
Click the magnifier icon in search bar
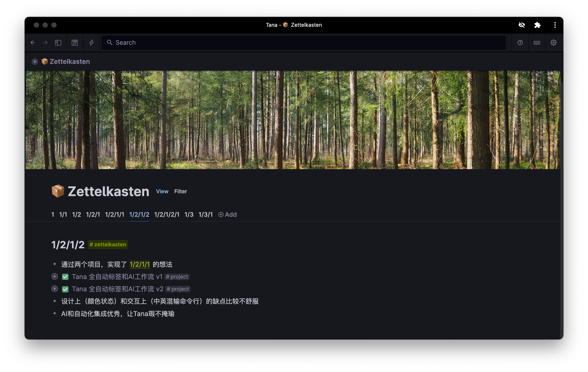[x=110, y=43]
